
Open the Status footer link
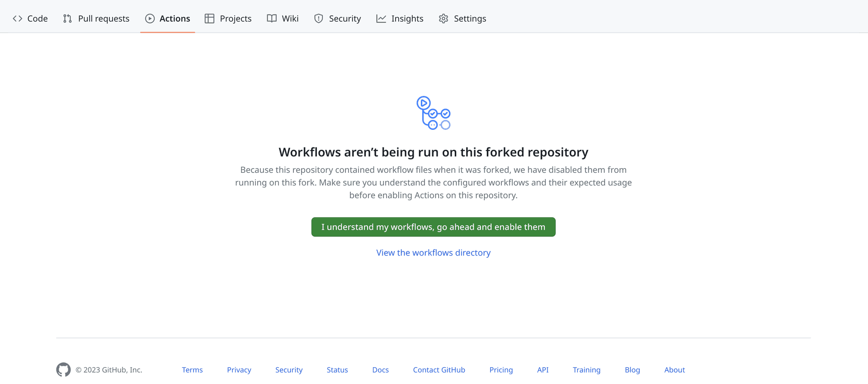pos(337,370)
